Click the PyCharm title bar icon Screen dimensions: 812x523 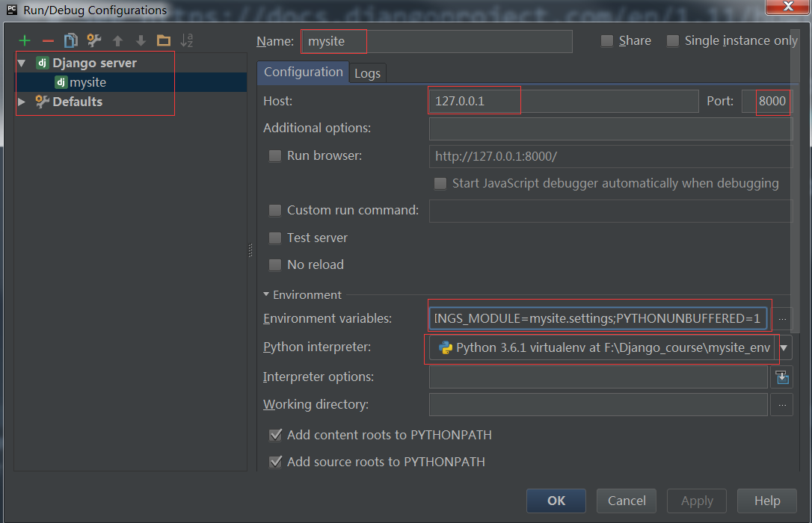point(11,10)
